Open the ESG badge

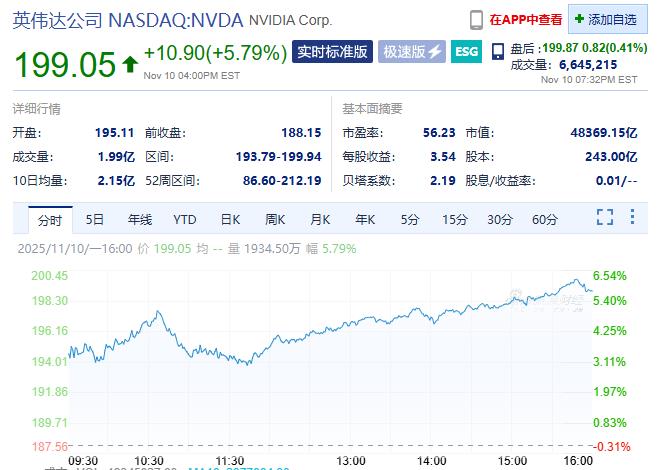click(466, 52)
